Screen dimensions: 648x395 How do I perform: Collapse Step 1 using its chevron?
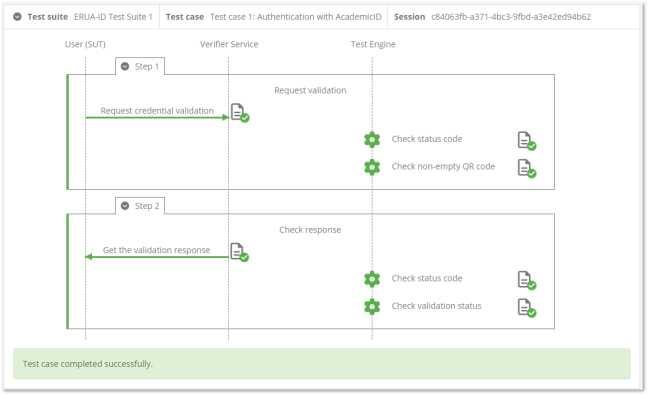[x=125, y=67]
